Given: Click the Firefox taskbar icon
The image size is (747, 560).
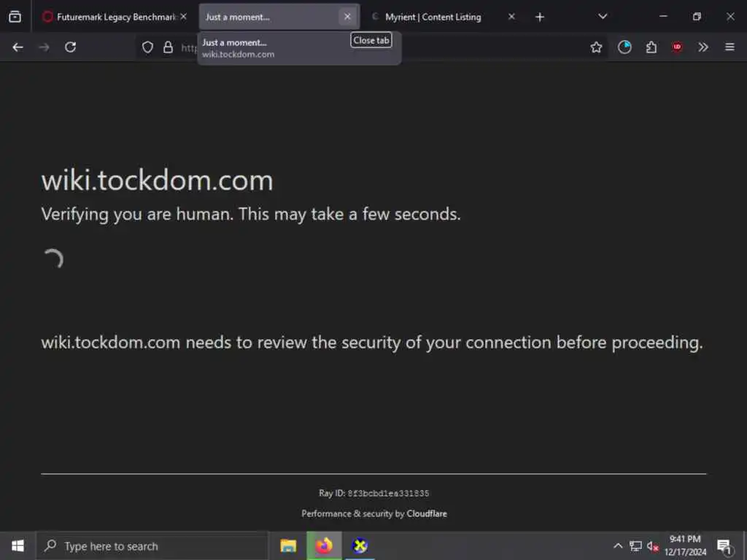Looking at the screenshot, I should click(x=324, y=545).
